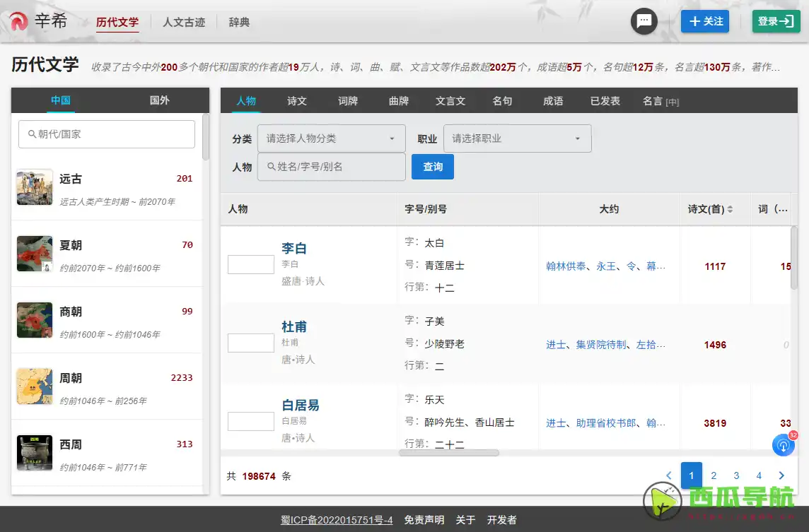Go to pagination page 1
Screen dimensions: 809x532
(x=692, y=475)
